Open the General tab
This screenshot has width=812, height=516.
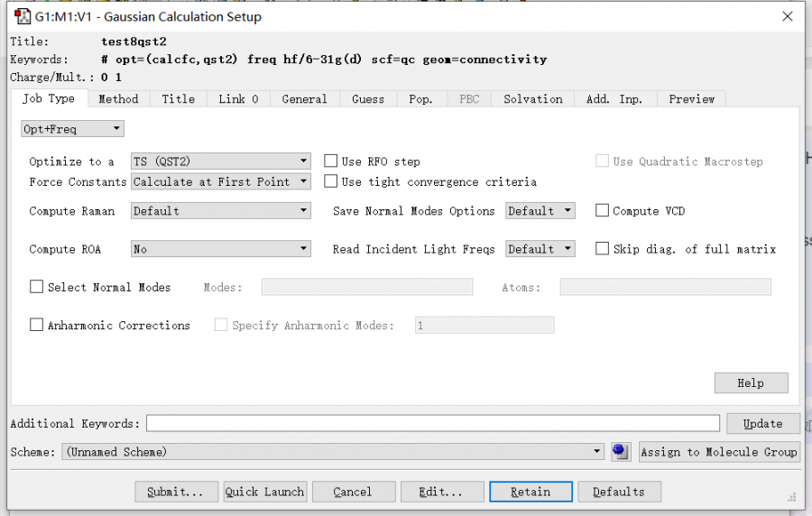pos(305,99)
